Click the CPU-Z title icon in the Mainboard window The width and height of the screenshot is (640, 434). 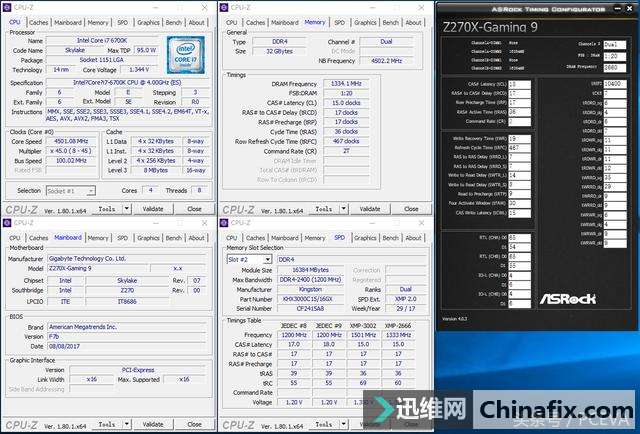7,223
